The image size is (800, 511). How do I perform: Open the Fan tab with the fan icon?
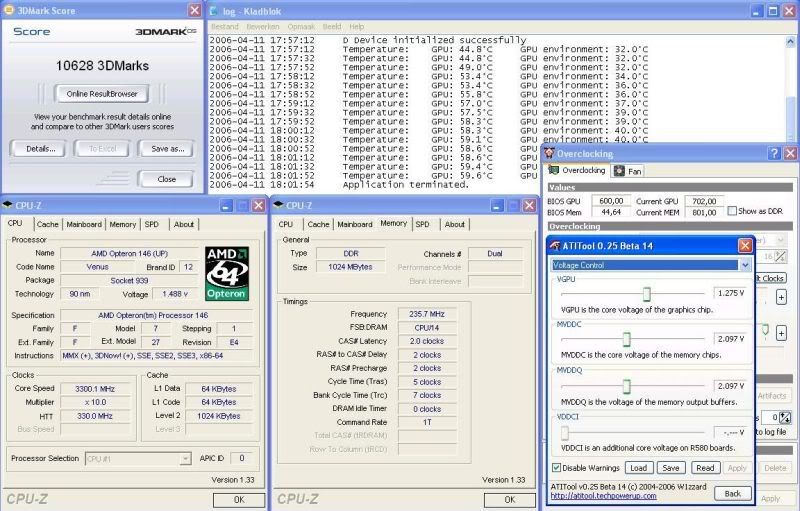coord(628,170)
